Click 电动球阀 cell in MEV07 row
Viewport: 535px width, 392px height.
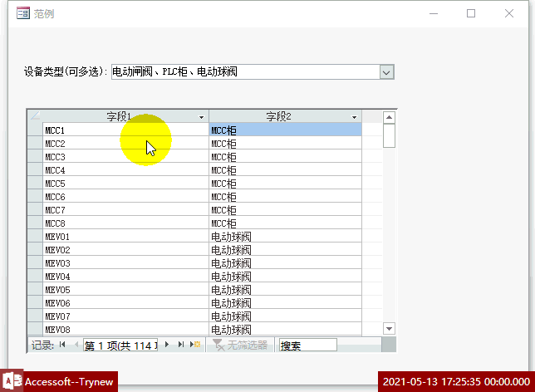[x=285, y=316]
